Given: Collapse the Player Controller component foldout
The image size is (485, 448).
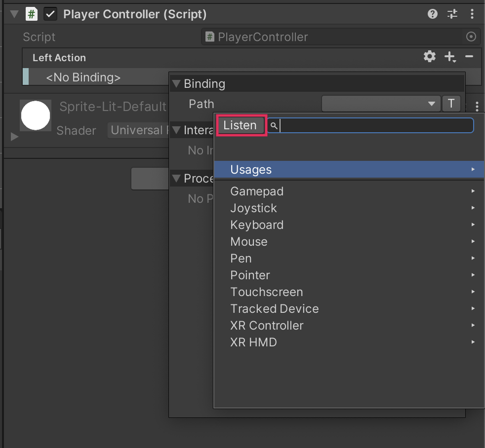Looking at the screenshot, I should click(14, 14).
